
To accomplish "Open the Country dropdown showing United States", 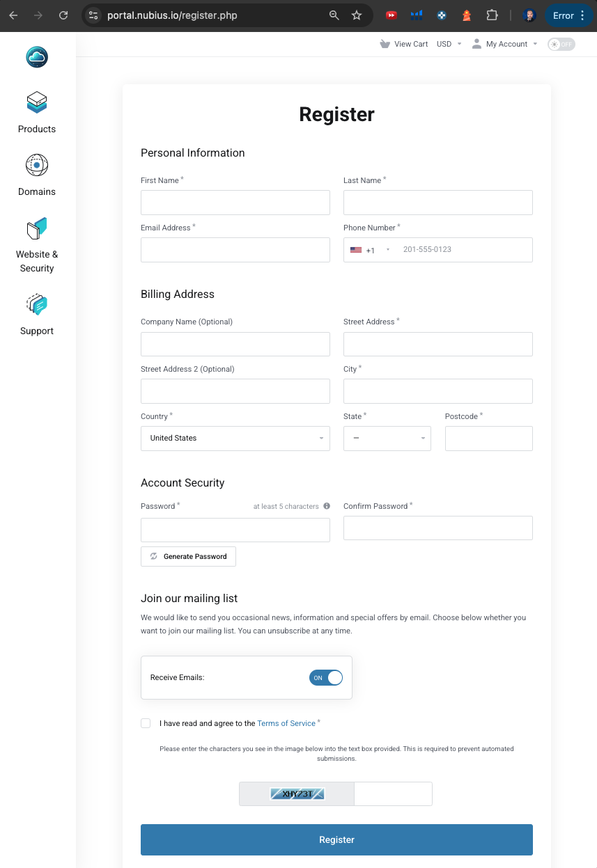I will pyautogui.click(x=235, y=439).
